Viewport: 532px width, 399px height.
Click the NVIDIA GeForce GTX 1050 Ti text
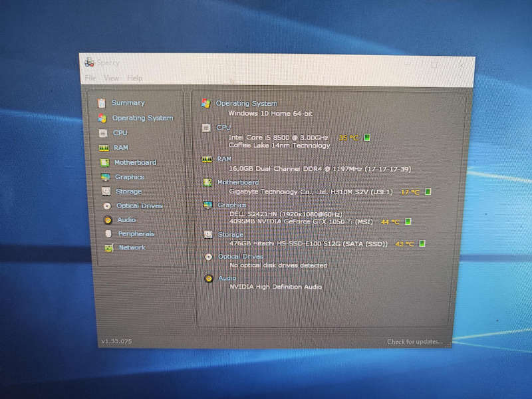[x=301, y=221]
